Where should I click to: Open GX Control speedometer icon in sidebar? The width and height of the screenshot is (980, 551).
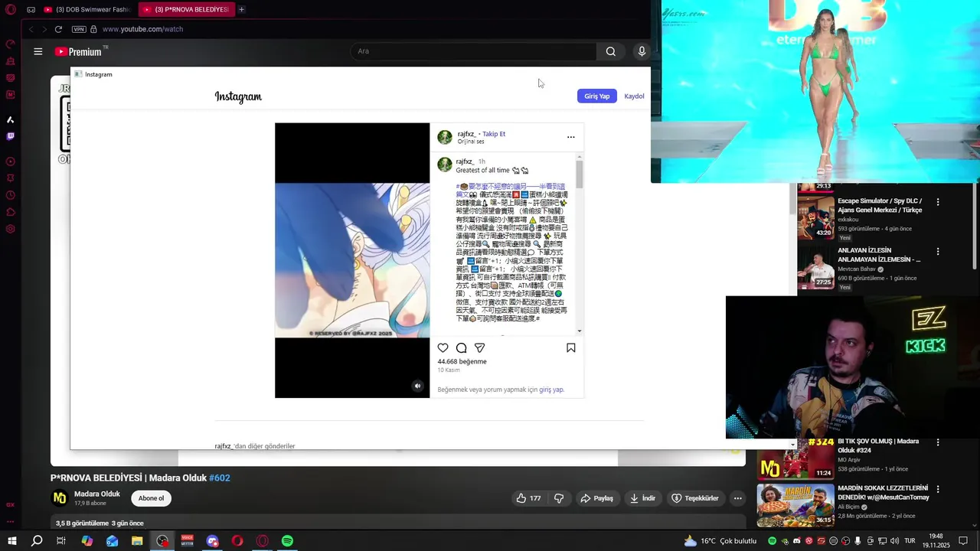click(10, 44)
